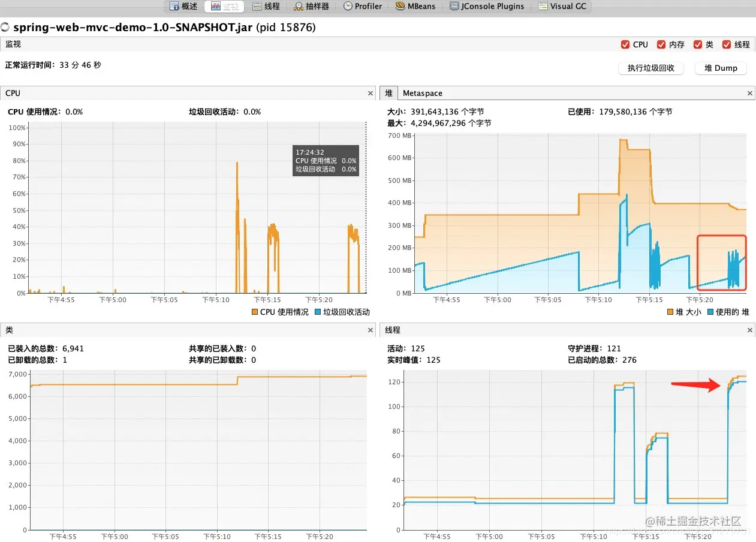Select the 堆 heap sub-tab
Image resolution: width=756 pixels, height=542 pixels.
click(x=388, y=94)
